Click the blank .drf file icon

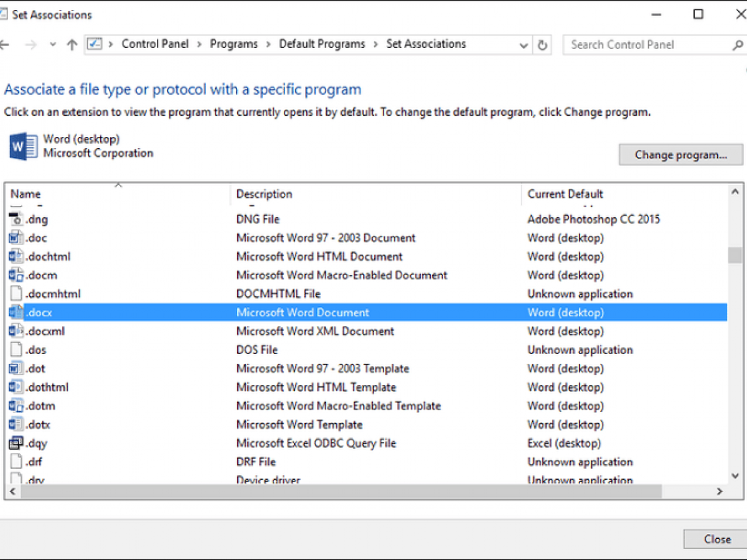(x=16, y=462)
